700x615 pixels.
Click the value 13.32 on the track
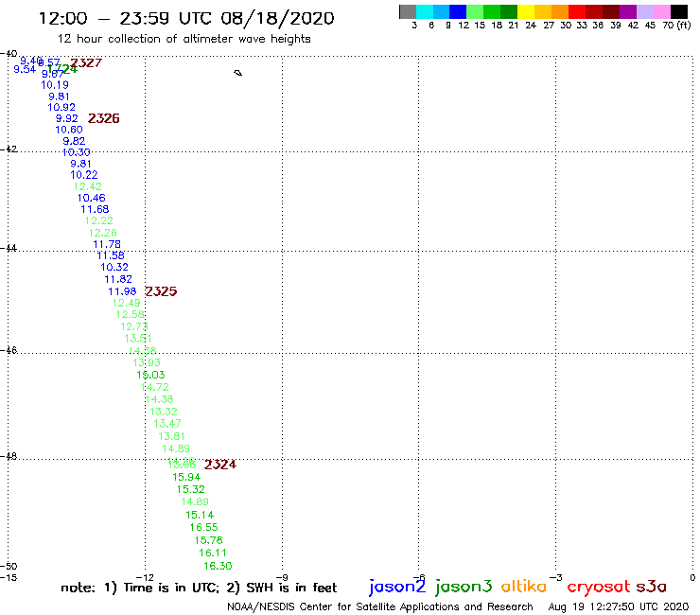click(164, 412)
